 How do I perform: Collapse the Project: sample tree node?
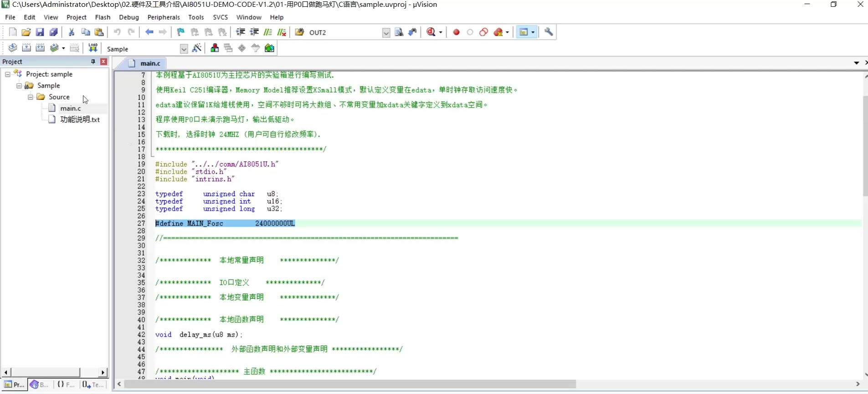pos(8,74)
